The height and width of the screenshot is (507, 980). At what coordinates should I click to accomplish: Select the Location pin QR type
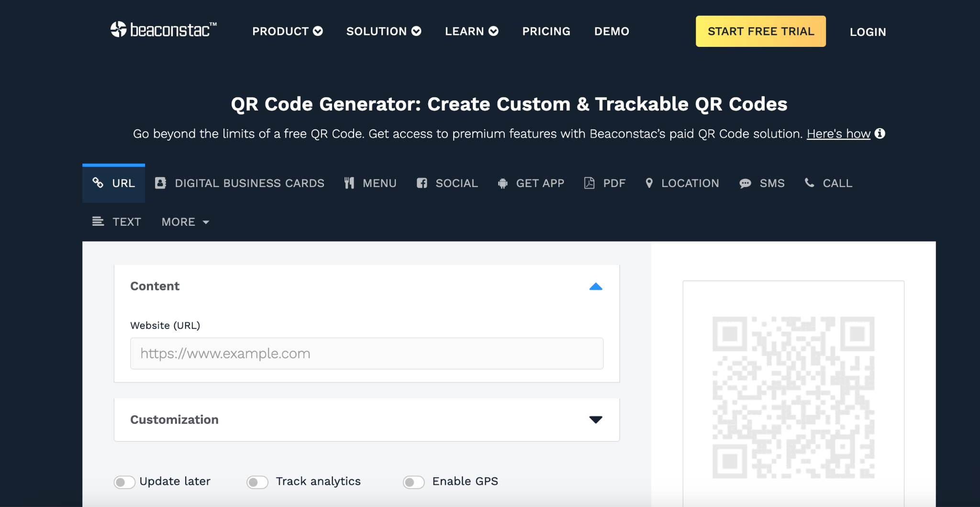click(x=650, y=183)
